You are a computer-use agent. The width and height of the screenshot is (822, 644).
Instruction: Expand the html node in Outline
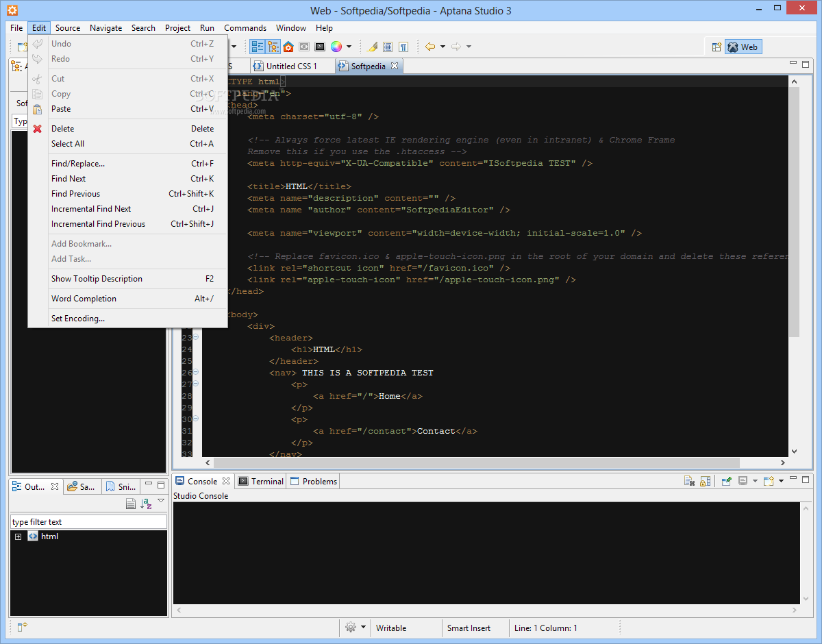click(18, 536)
